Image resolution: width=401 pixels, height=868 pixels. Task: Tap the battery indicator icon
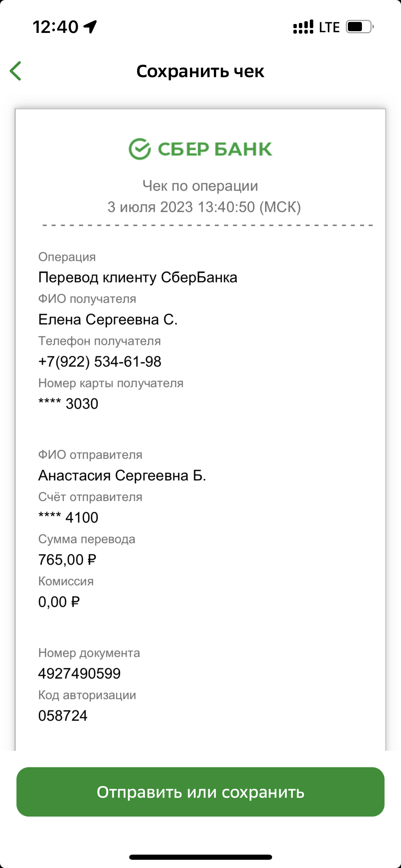[360, 27]
